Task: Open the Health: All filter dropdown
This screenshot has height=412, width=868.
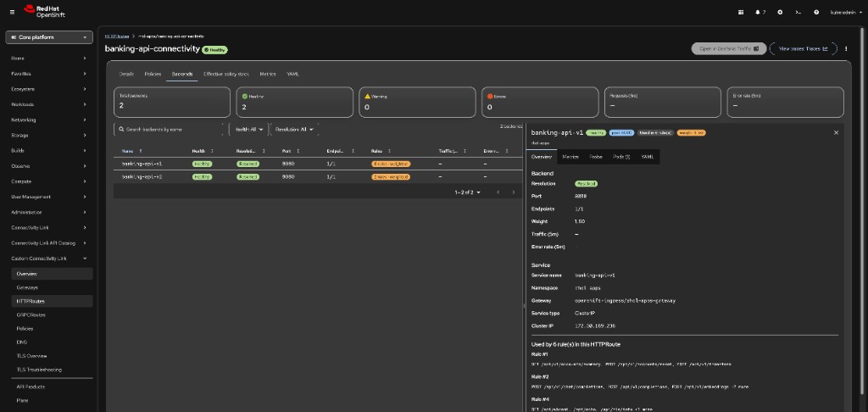Action: (x=248, y=129)
